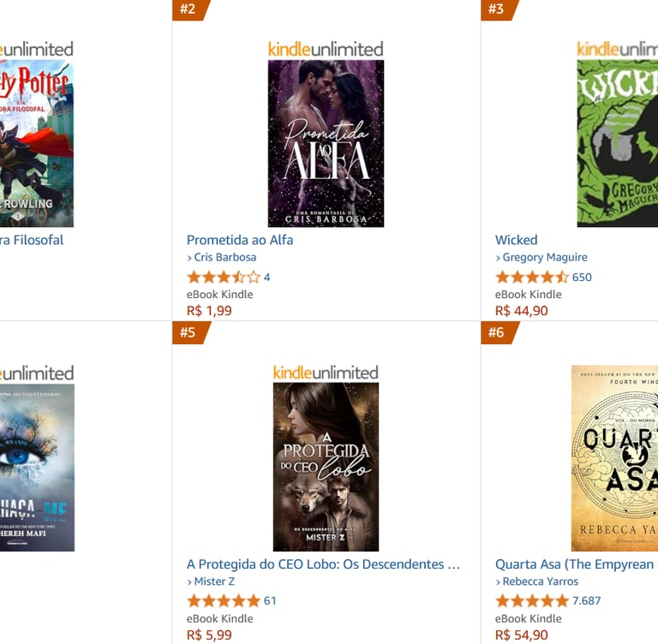This screenshot has height=644, width=658.
Task: Open the Wicked title link
Action: click(516, 240)
